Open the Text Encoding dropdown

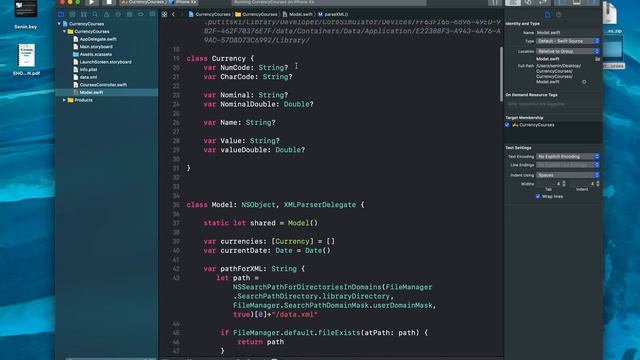(x=568, y=156)
